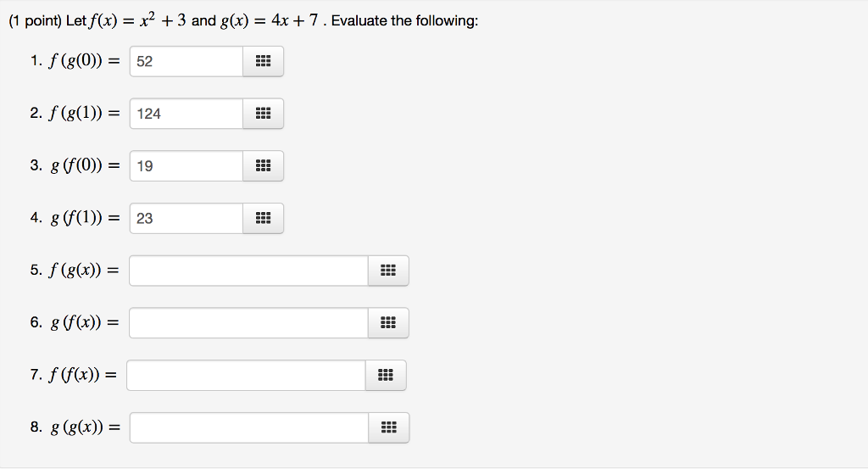Click the g(f(0)) answer field containing 19
The image size is (868, 469).
(x=186, y=166)
